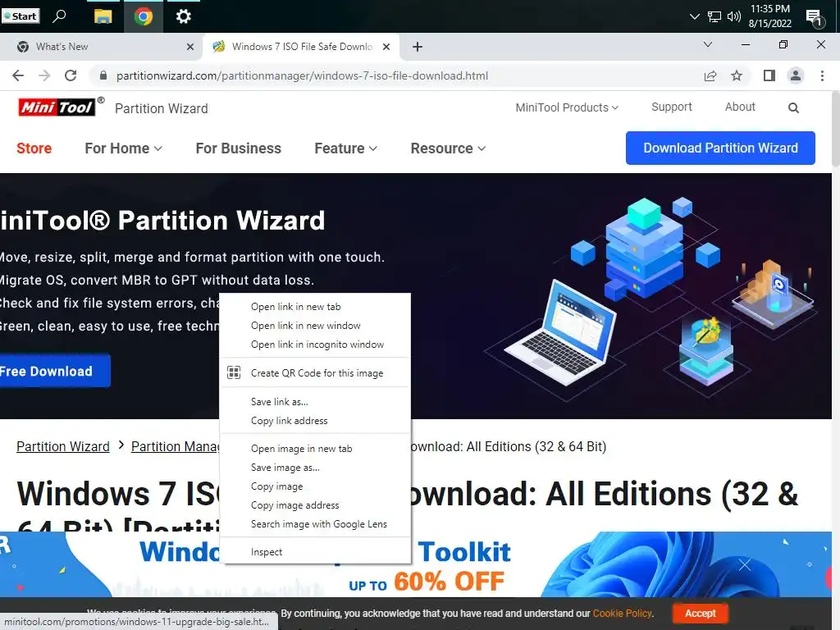Close the What's New tab
The width and height of the screenshot is (840, 630).
(x=189, y=47)
